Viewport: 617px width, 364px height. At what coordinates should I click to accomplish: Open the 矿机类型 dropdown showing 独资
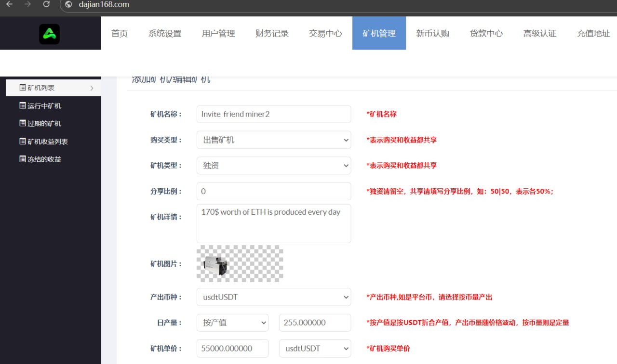[274, 166]
